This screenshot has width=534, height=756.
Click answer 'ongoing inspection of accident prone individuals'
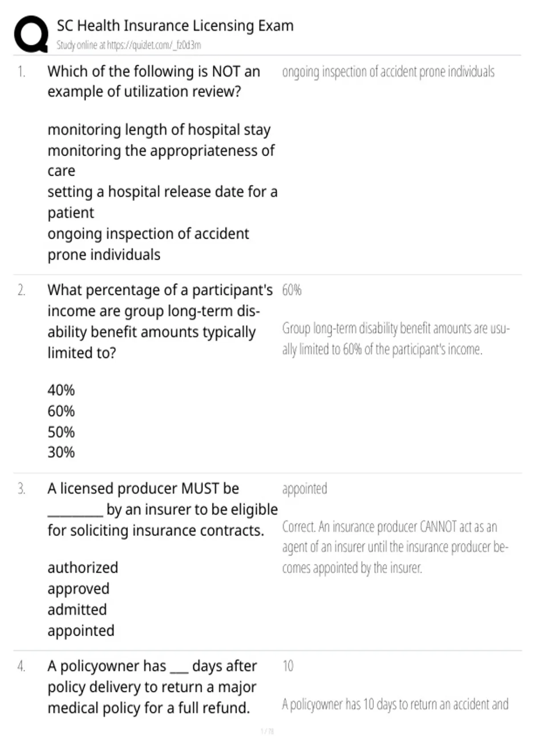point(388,72)
